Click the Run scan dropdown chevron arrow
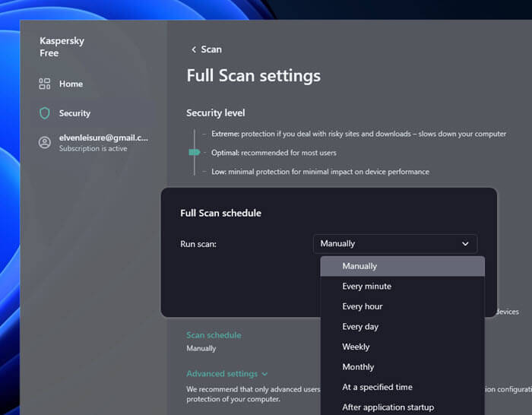 [465, 244]
